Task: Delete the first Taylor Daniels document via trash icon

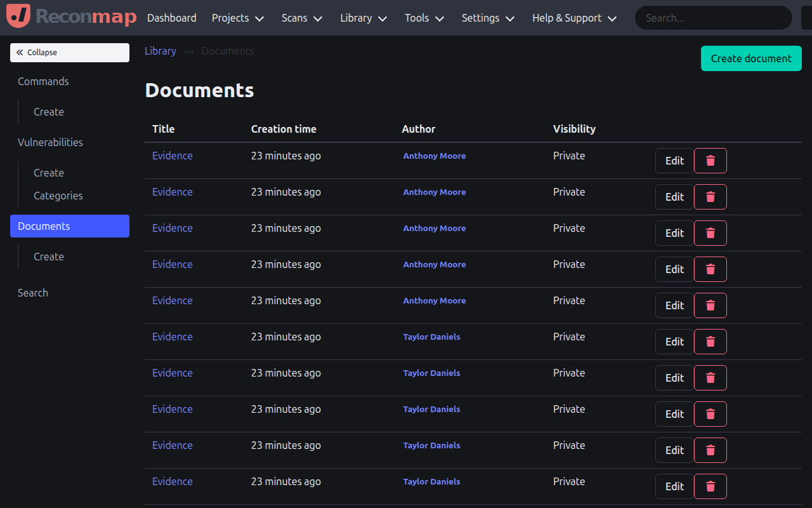Action: coord(710,342)
